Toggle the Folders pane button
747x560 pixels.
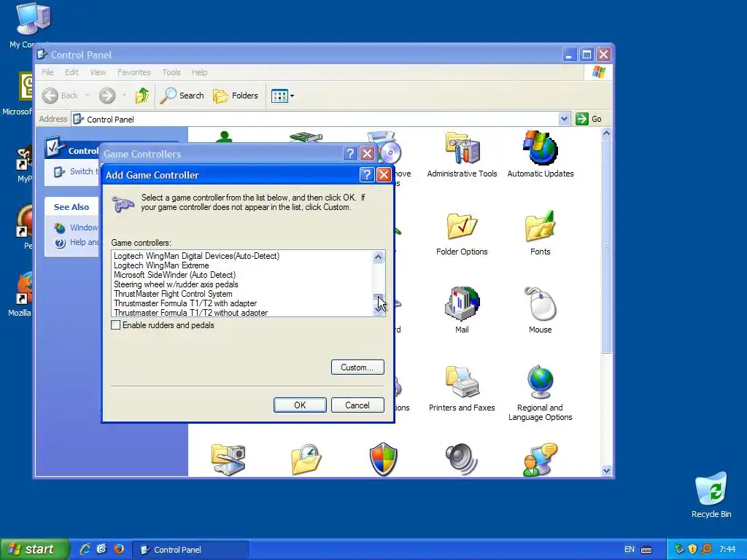(x=236, y=96)
